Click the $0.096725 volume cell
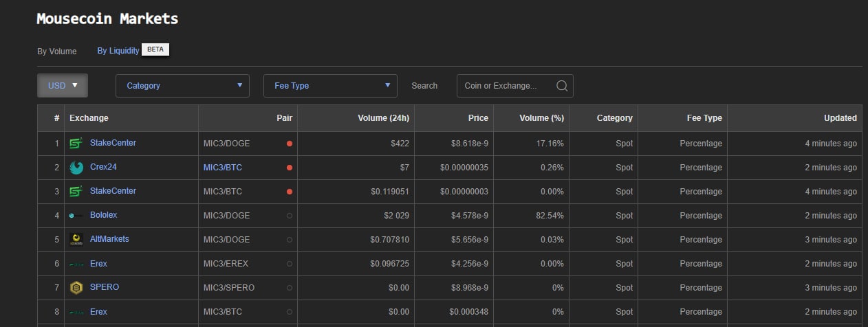Image resolution: width=868 pixels, height=327 pixels. point(356,264)
